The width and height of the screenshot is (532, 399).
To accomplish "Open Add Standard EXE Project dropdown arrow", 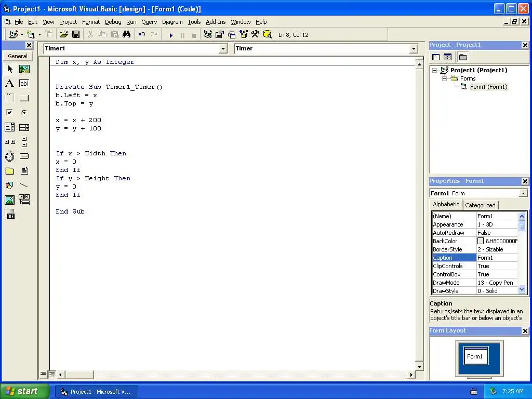I will 22,35.
